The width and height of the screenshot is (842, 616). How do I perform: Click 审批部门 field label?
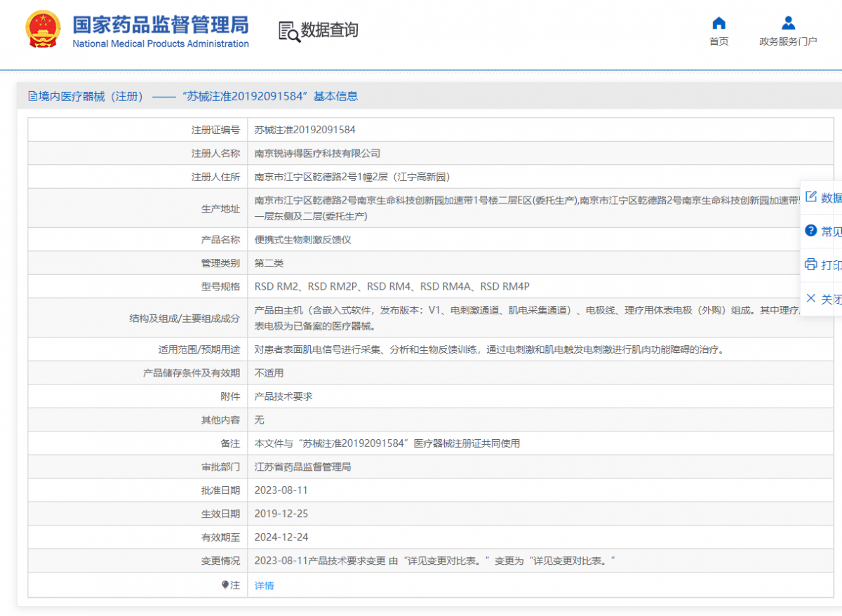220,467
